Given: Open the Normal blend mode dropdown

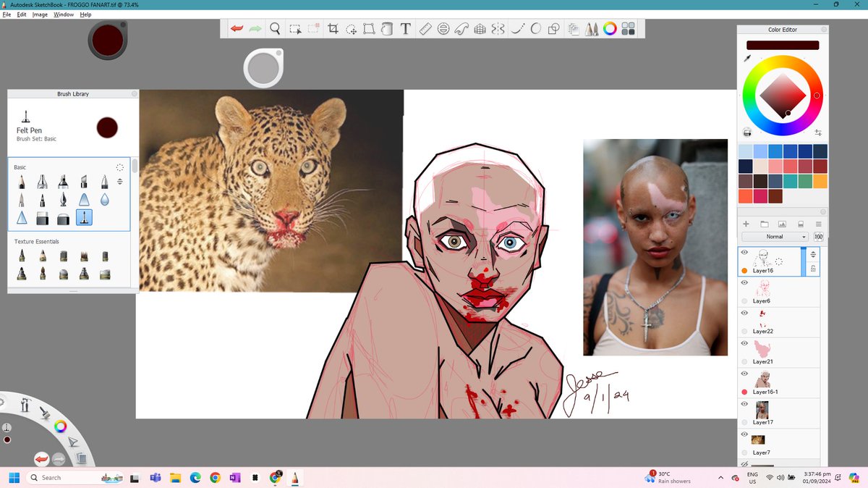Looking at the screenshot, I should (775, 237).
